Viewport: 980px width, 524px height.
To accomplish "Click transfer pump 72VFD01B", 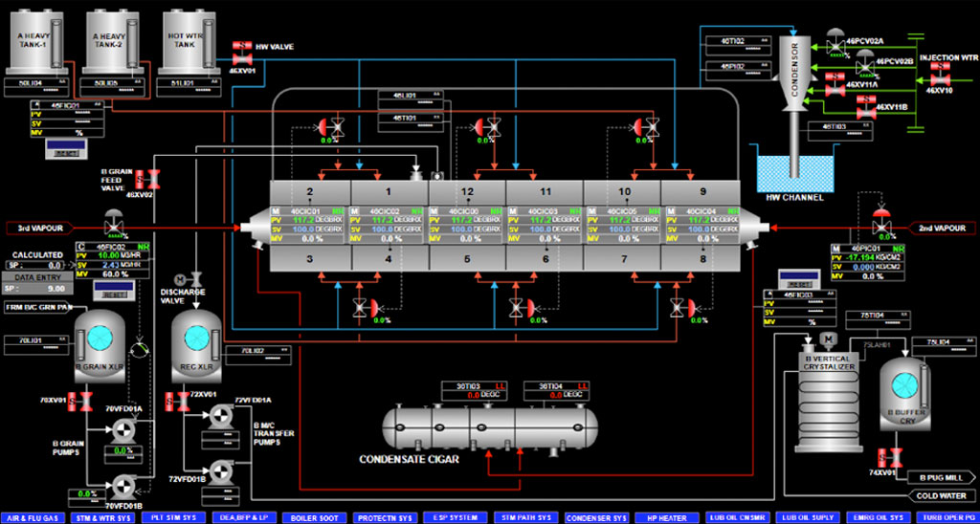I will (220, 472).
